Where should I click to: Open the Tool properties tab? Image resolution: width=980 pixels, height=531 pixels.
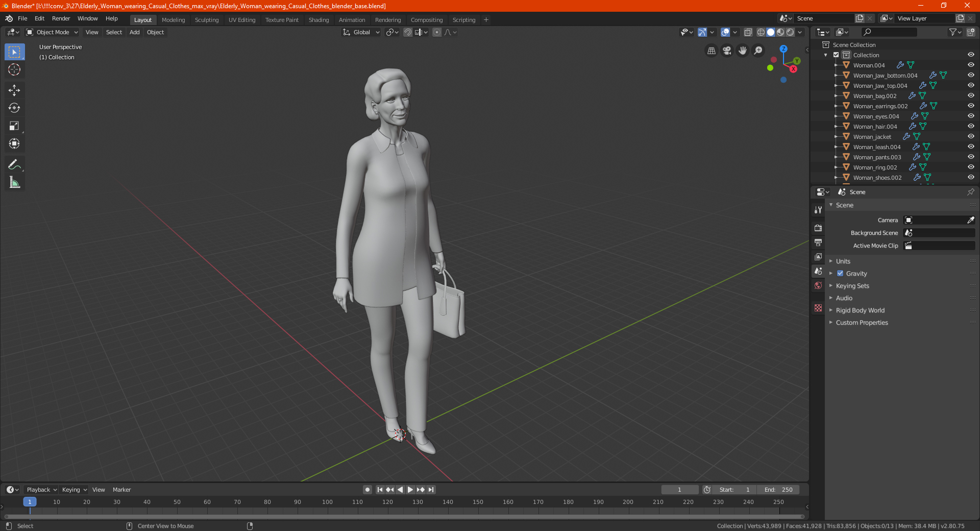click(818, 210)
